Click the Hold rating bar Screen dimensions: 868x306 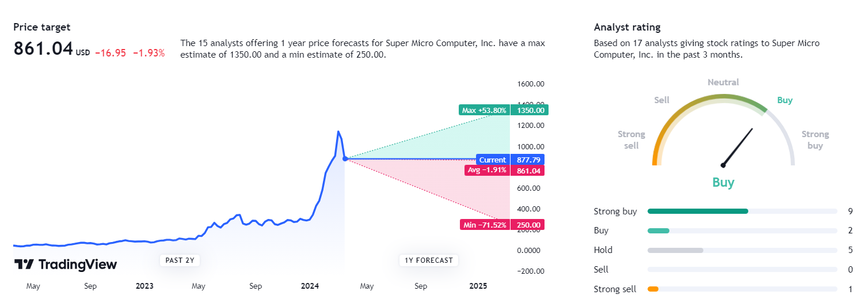point(742,250)
